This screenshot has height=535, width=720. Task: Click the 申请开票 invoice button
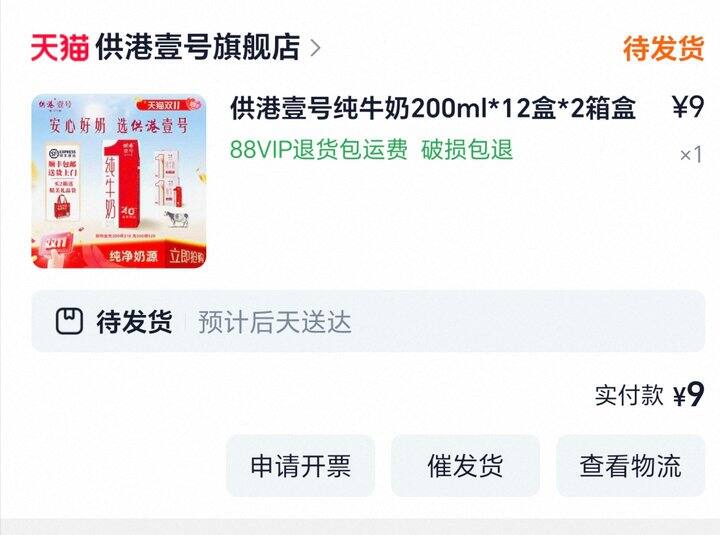click(300, 466)
